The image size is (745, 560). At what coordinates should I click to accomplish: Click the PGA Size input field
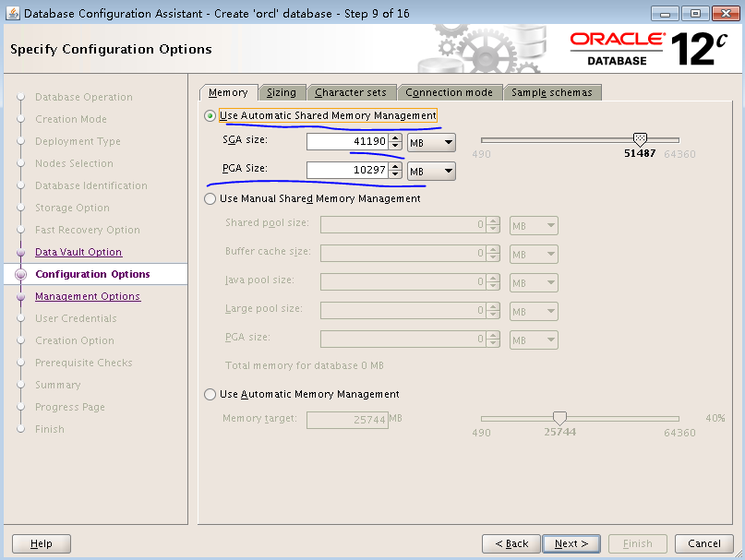point(347,170)
